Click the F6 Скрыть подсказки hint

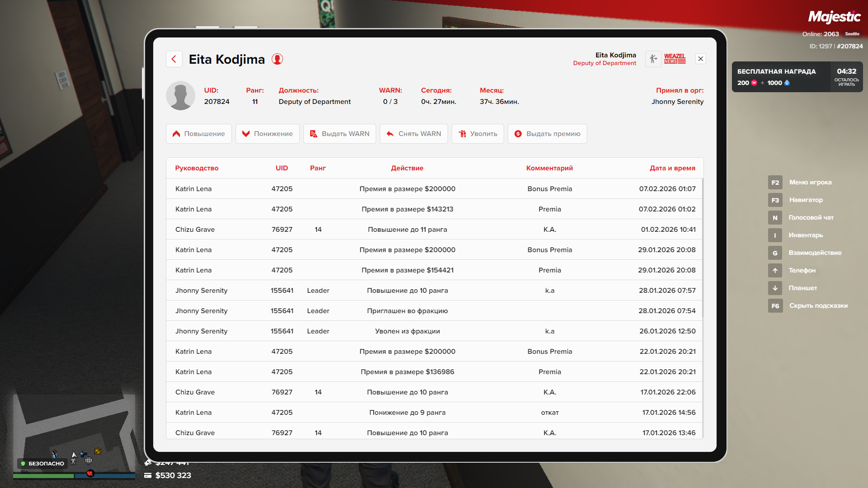(x=808, y=306)
